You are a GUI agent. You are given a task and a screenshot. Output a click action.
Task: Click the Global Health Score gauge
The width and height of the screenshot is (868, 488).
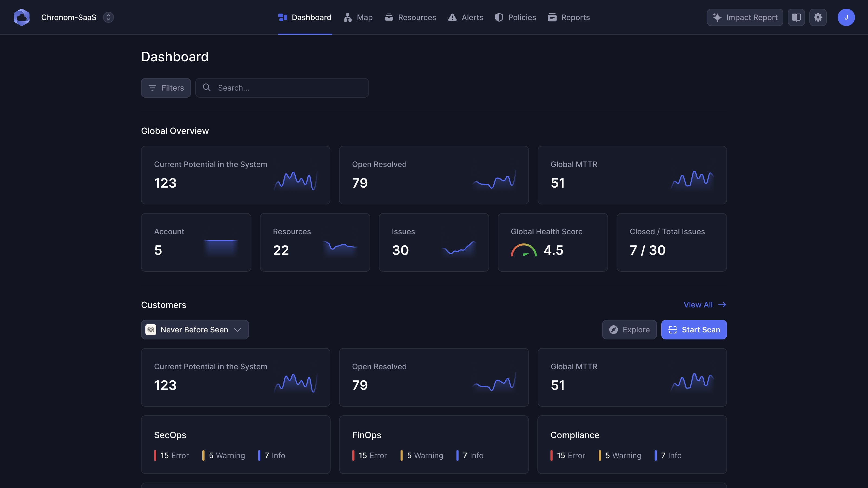524,250
